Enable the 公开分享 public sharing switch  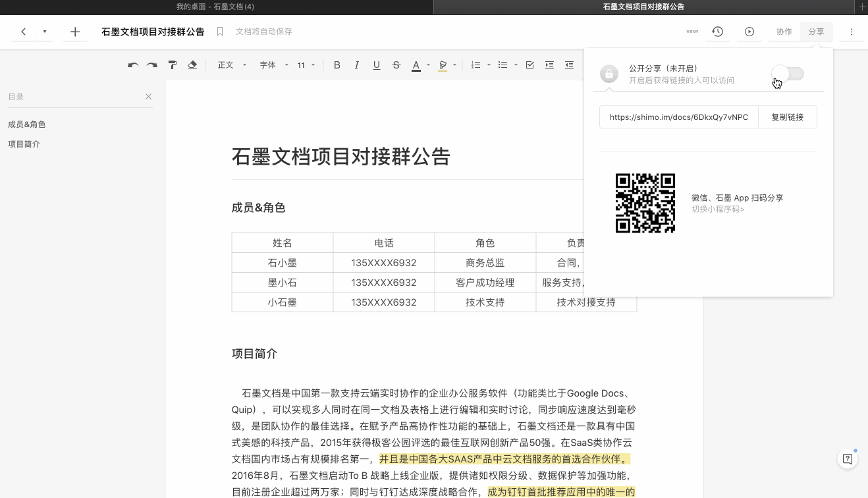pos(788,74)
